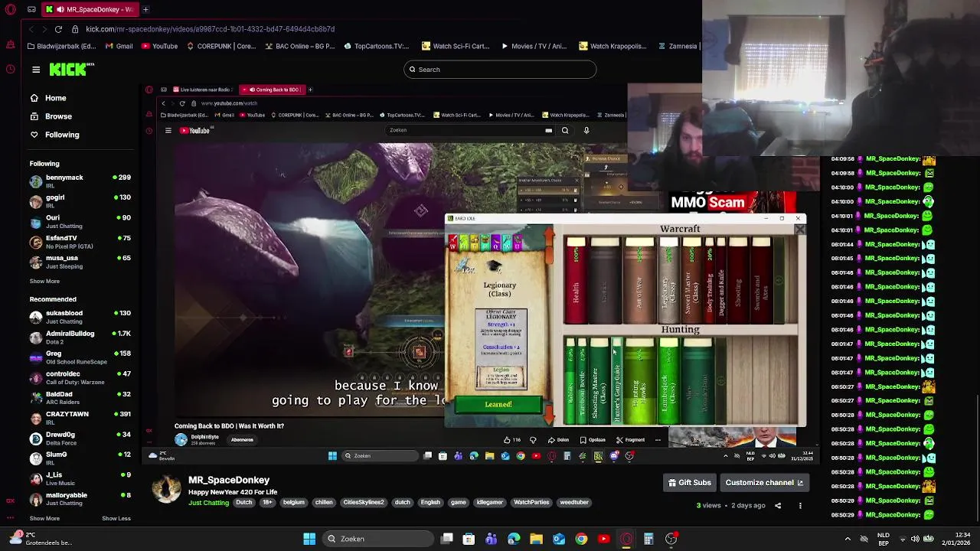Dislike the embedded YouTube video
Viewport: 980px width, 551px height.
(x=533, y=440)
